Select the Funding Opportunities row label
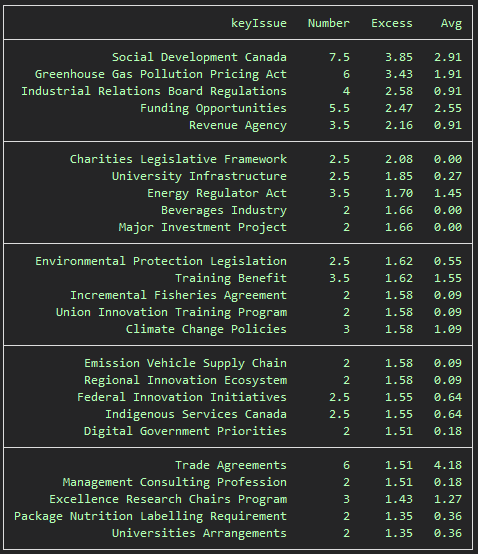478x554 pixels. click(x=213, y=108)
